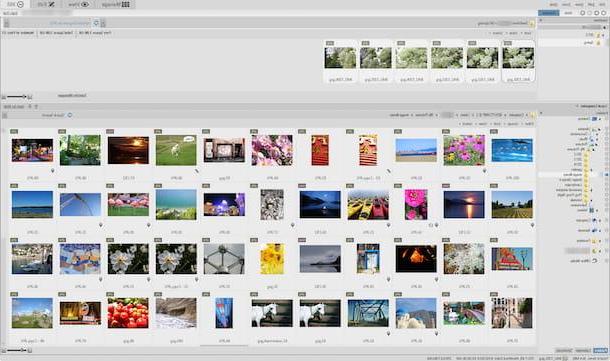This screenshot has width=610, height=361.
Task: Toggle Easy-Select box for Desktop row
Action: pos(606,119)
